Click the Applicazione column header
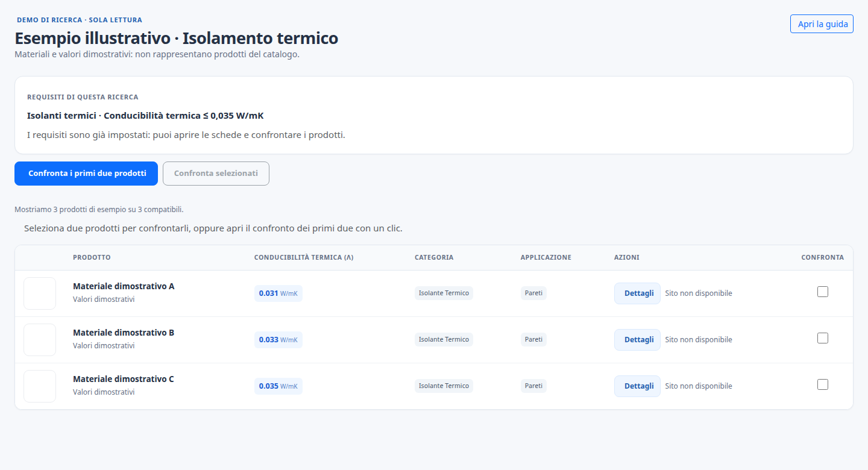 [546, 257]
